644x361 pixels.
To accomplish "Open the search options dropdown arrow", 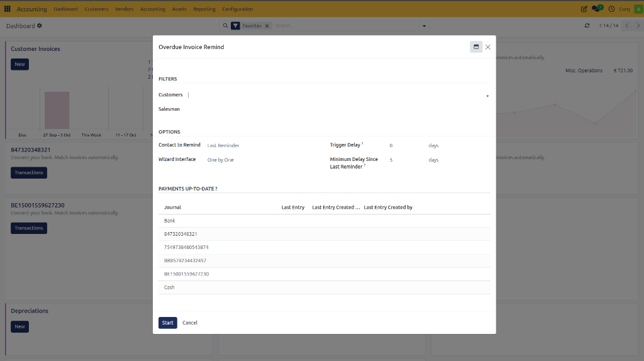I will (x=424, y=26).
